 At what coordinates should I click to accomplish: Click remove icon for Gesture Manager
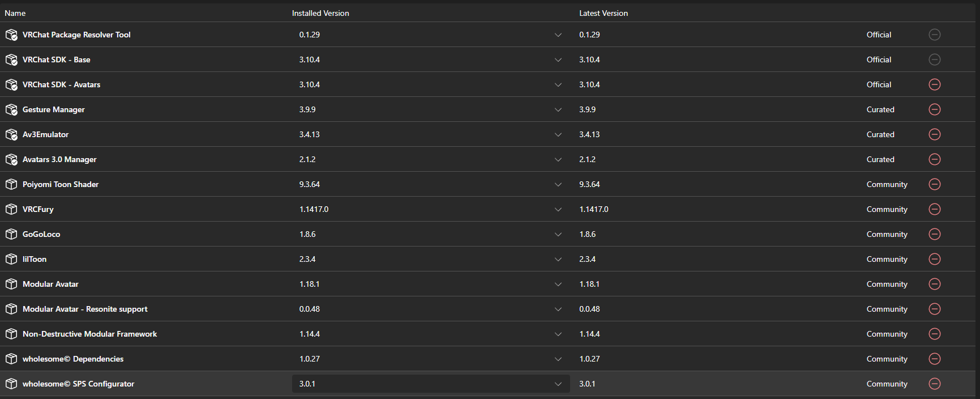[935, 109]
